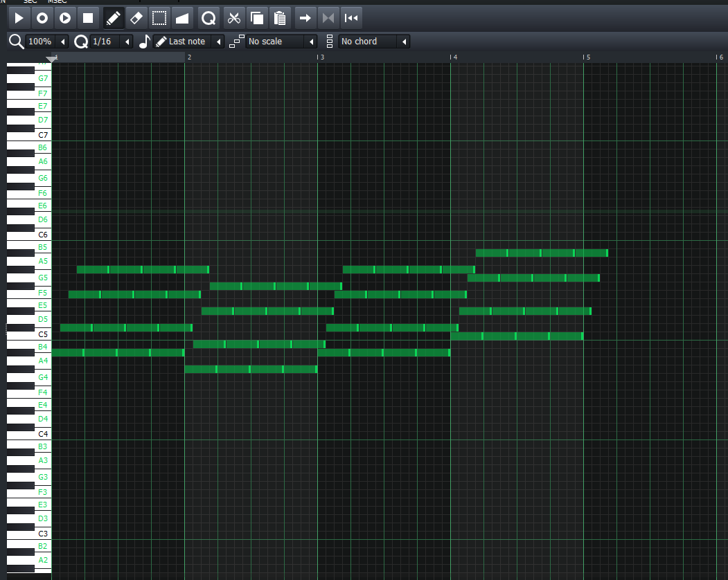Paste notes from clipboard

[280, 18]
